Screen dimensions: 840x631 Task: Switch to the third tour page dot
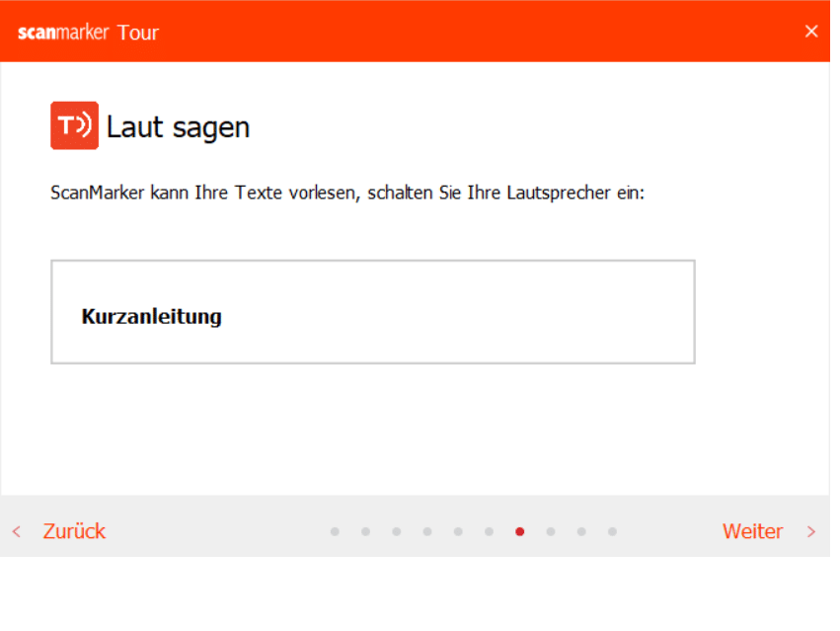click(396, 531)
